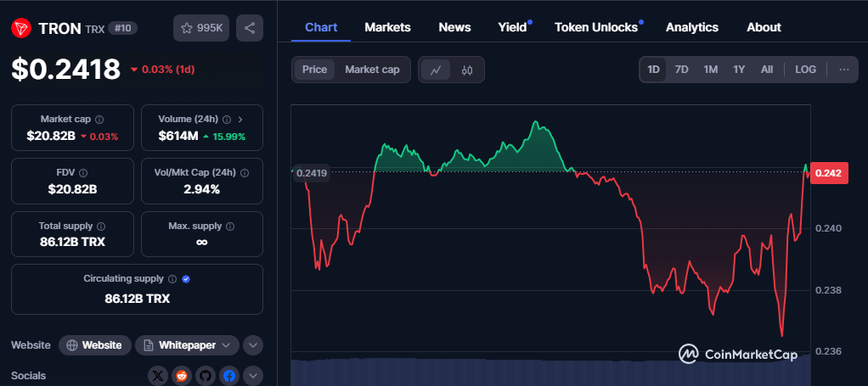Image resolution: width=868 pixels, height=386 pixels.
Task: Open the News tab
Action: coord(454,27)
